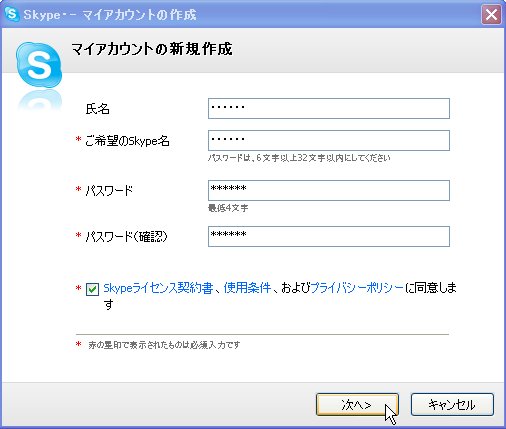Screen dimensions: 506x429
Task: Click the マイアカウントの新規作成 heading
Action: click(152, 49)
